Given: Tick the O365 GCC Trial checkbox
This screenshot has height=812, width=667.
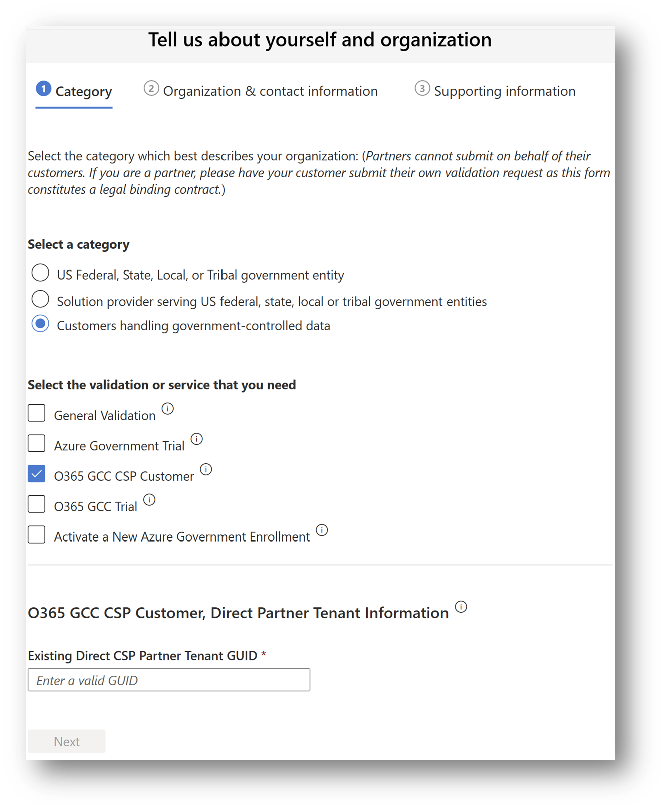Looking at the screenshot, I should [37, 504].
